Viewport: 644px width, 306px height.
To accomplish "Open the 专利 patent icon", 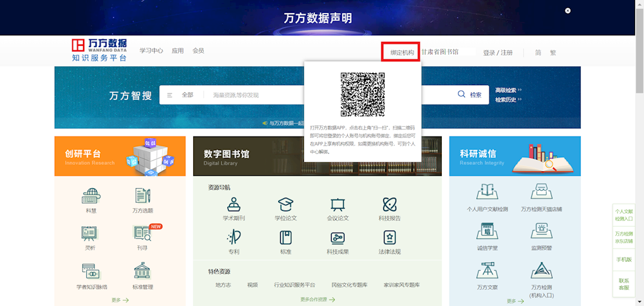I will pos(234,238).
